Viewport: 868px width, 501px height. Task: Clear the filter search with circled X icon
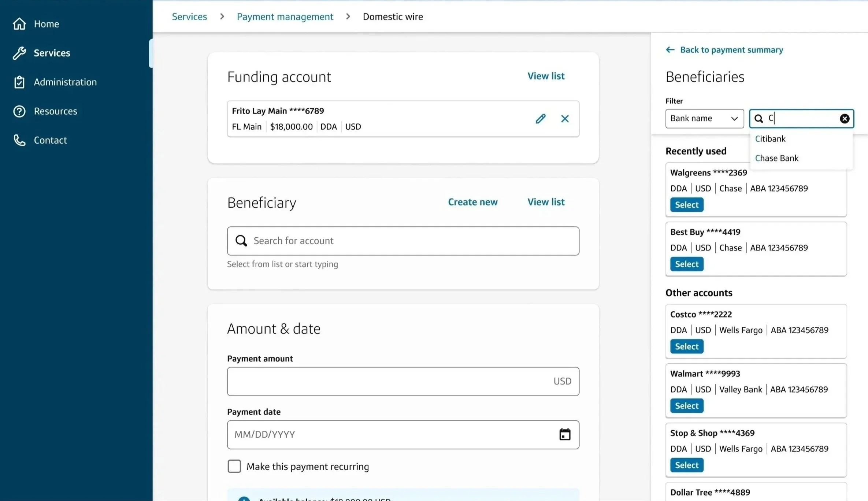844,119
